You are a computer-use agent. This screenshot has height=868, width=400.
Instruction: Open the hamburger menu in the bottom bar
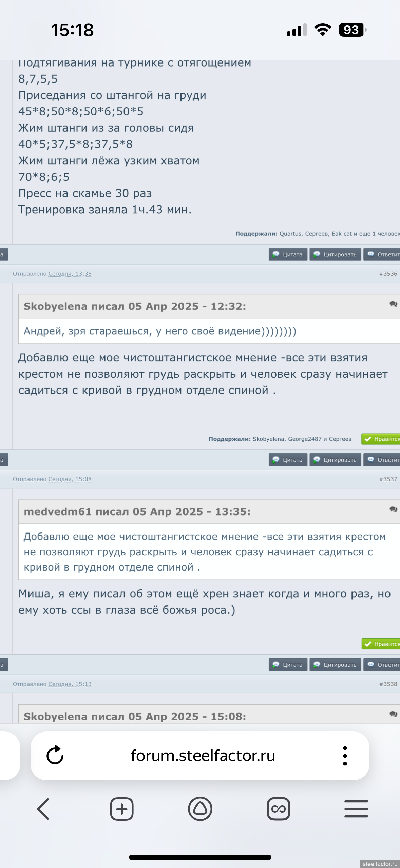coord(356,809)
